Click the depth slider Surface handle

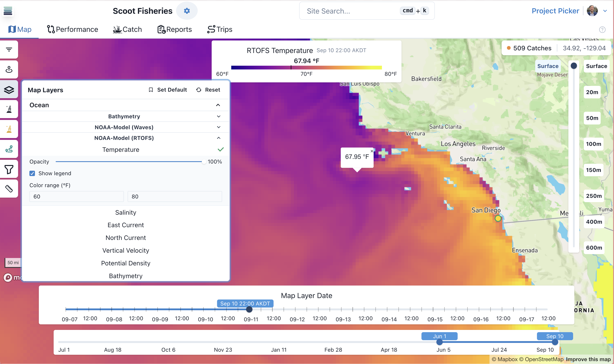tap(574, 66)
